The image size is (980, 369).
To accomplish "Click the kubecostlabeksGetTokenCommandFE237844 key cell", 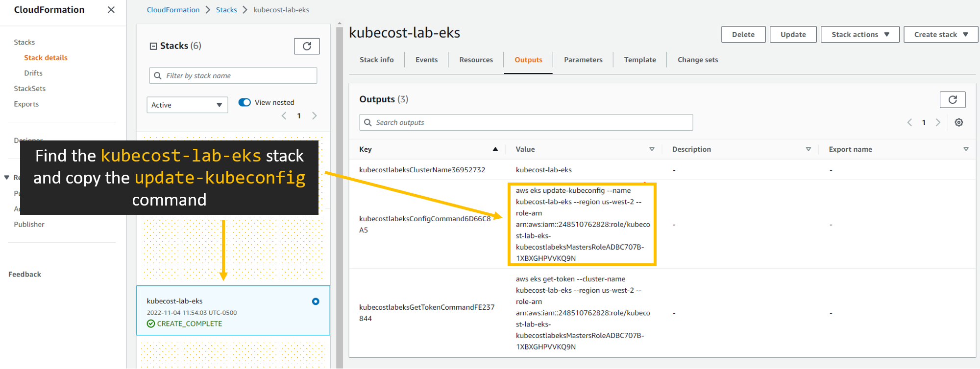I will [x=427, y=313].
